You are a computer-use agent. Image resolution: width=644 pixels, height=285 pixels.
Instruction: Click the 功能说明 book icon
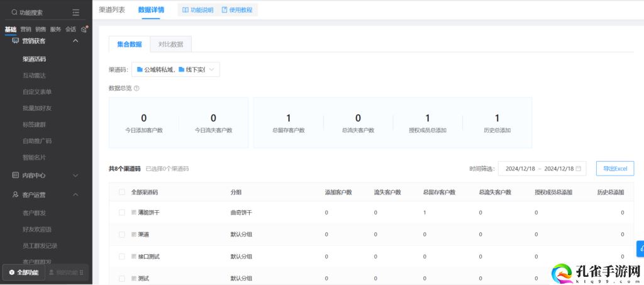pyautogui.click(x=186, y=10)
